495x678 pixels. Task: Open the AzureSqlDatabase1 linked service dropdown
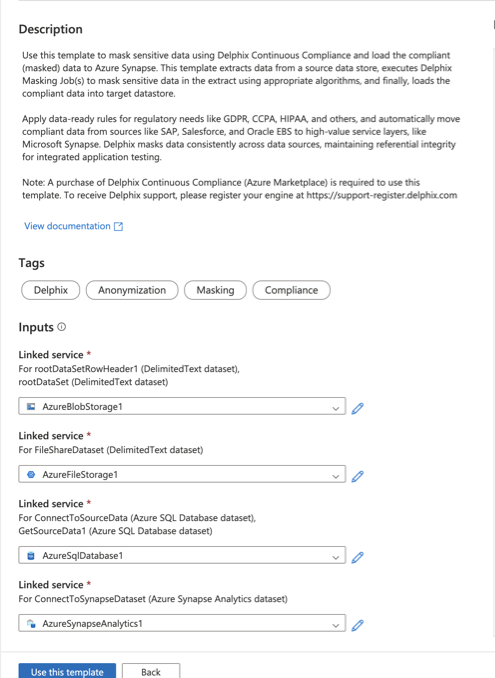[x=182, y=555]
